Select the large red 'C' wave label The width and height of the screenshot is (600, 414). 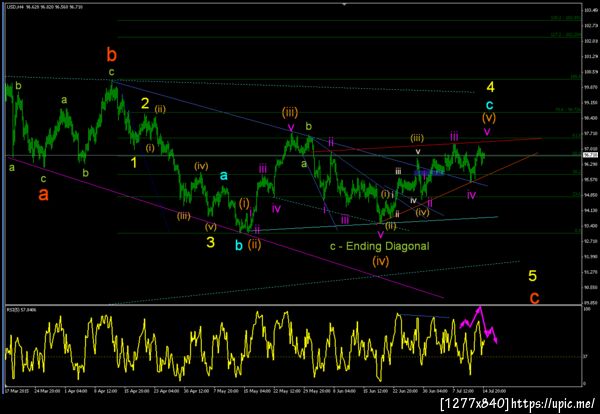pos(534,298)
